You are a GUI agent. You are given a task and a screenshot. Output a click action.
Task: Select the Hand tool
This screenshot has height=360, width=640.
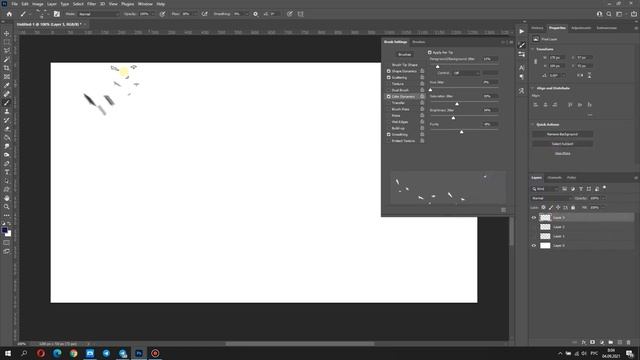7,198
